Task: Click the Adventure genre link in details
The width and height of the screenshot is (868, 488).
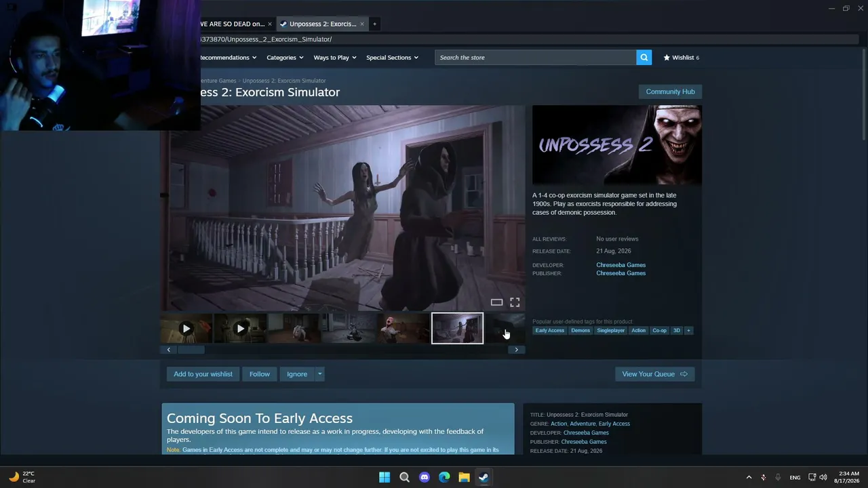Action: (x=583, y=424)
